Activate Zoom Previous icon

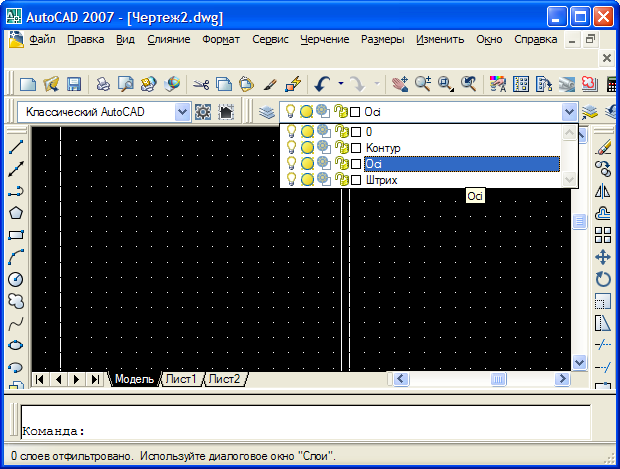click(x=469, y=84)
